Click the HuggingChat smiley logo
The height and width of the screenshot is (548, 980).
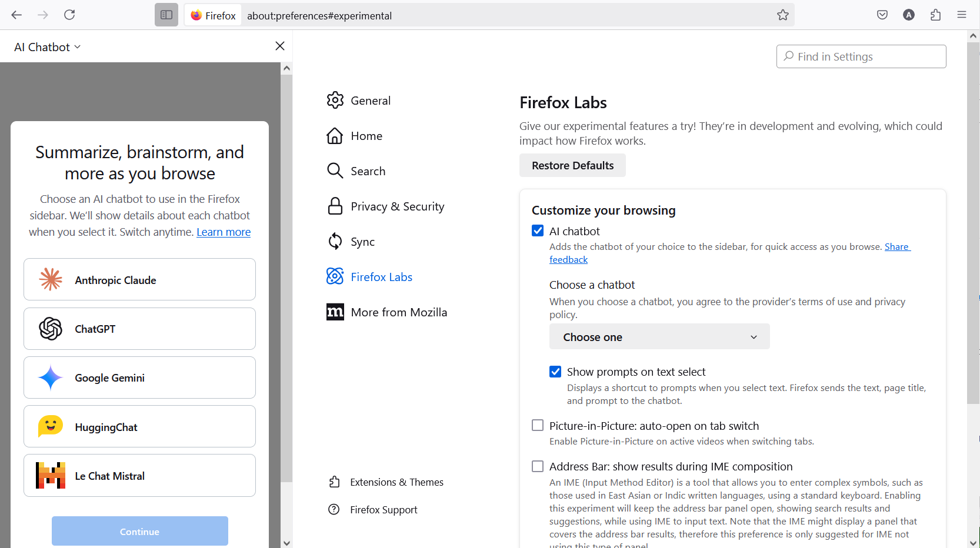click(51, 426)
